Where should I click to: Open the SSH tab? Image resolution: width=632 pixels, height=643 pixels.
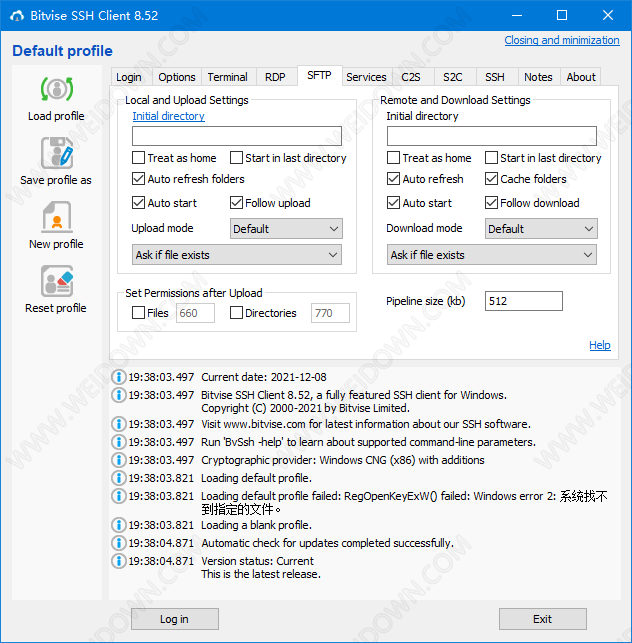(495, 77)
